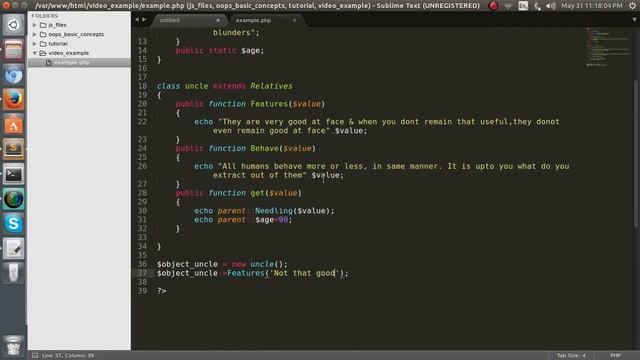
Task: Open the USB drive icon in dock
Action: tap(13, 273)
